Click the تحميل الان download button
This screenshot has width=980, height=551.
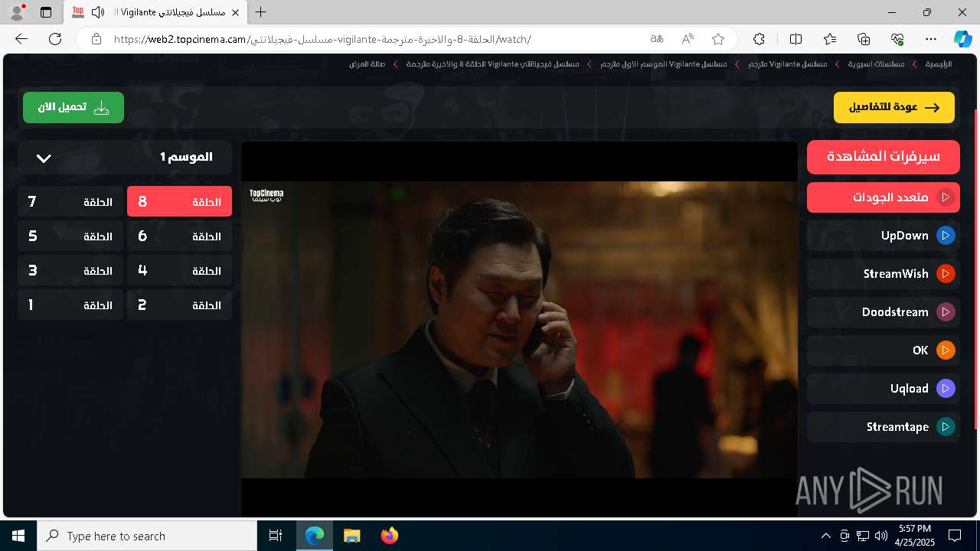point(73,108)
